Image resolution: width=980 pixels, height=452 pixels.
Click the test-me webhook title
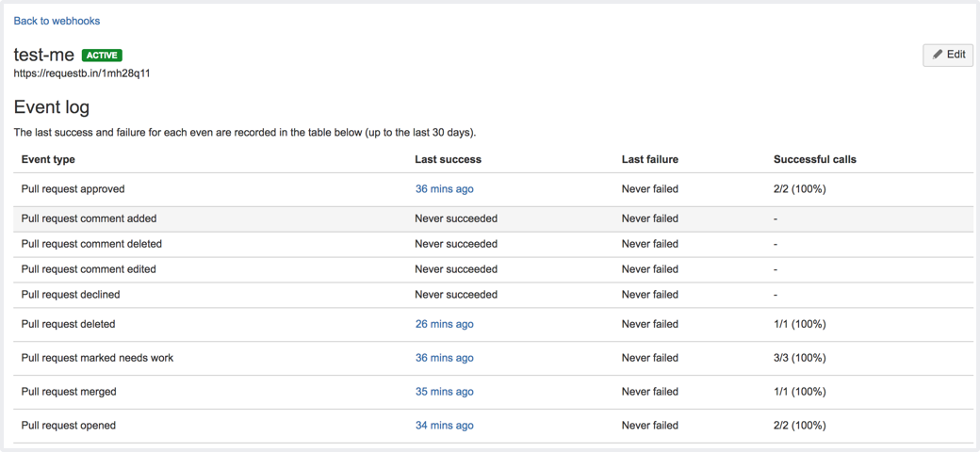(43, 56)
